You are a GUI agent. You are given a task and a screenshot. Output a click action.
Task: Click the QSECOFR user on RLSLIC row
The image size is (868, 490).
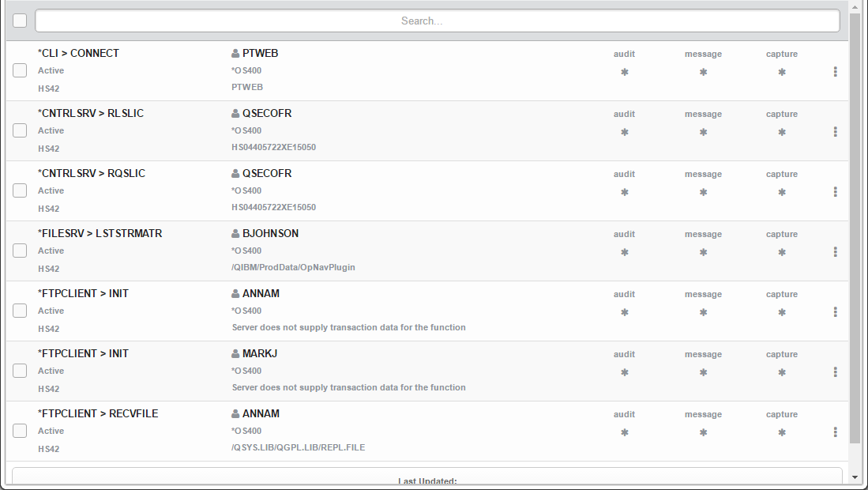tap(266, 113)
